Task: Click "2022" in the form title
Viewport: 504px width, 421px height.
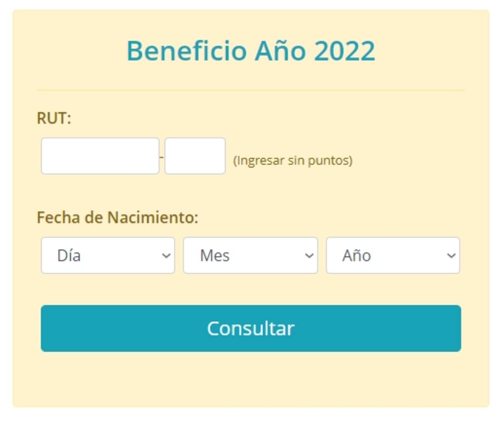Action: pos(344,51)
